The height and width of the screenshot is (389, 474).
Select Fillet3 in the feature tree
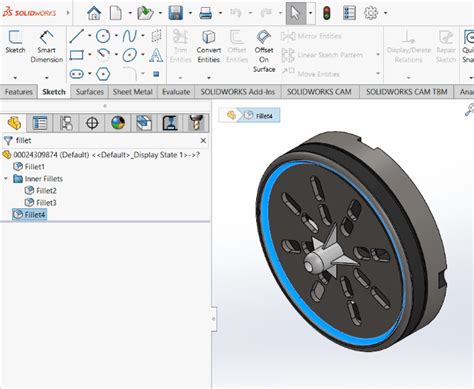41,203
